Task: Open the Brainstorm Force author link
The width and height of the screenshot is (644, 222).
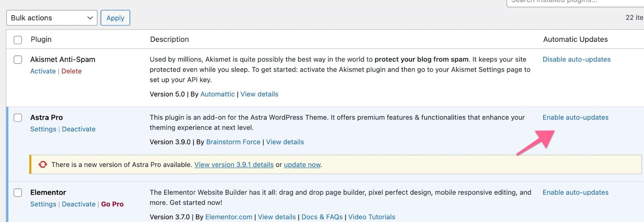Action: [x=233, y=142]
